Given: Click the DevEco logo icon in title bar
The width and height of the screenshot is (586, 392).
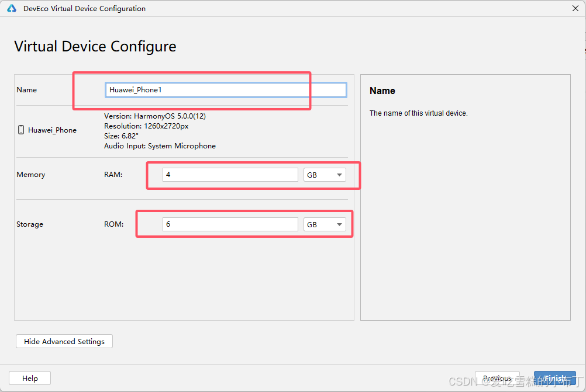Looking at the screenshot, I should 12,8.
